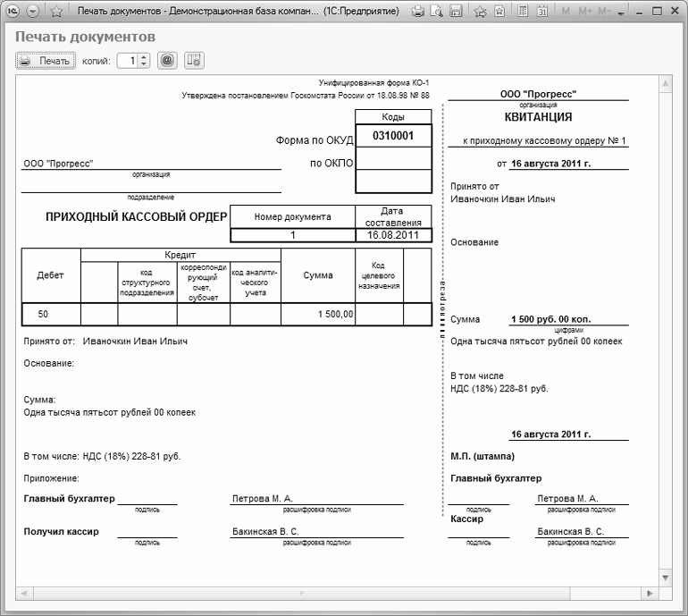Open the calendar icon in title bar

pos(543,13)
